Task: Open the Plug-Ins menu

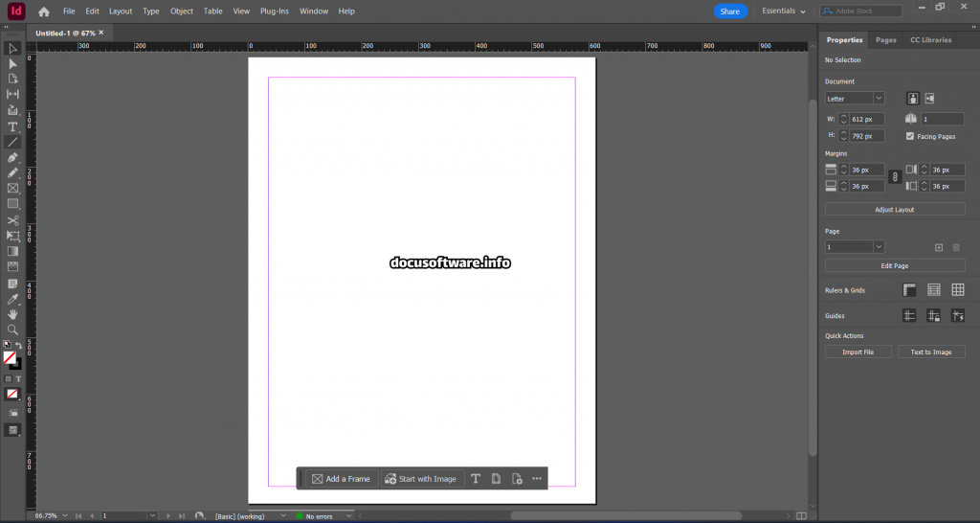Action: coord(275,11)
